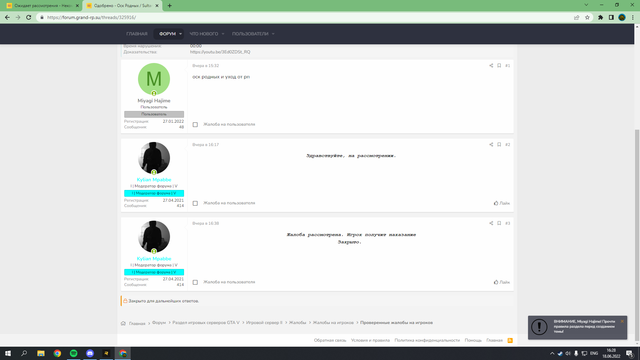Bookmark this page with the star icon

point(587,17)
